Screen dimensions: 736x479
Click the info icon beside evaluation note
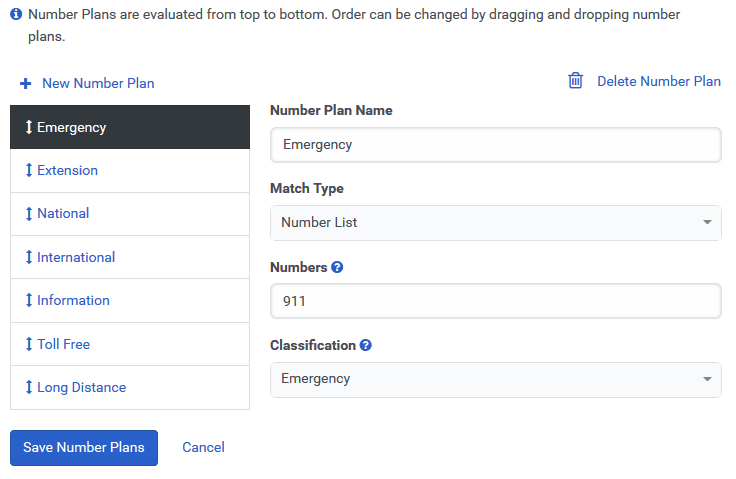(16, 15)
